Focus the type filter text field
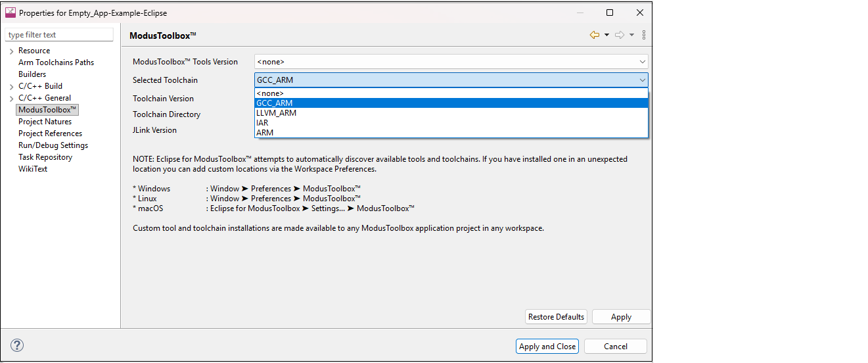 (x=59, y=35)
